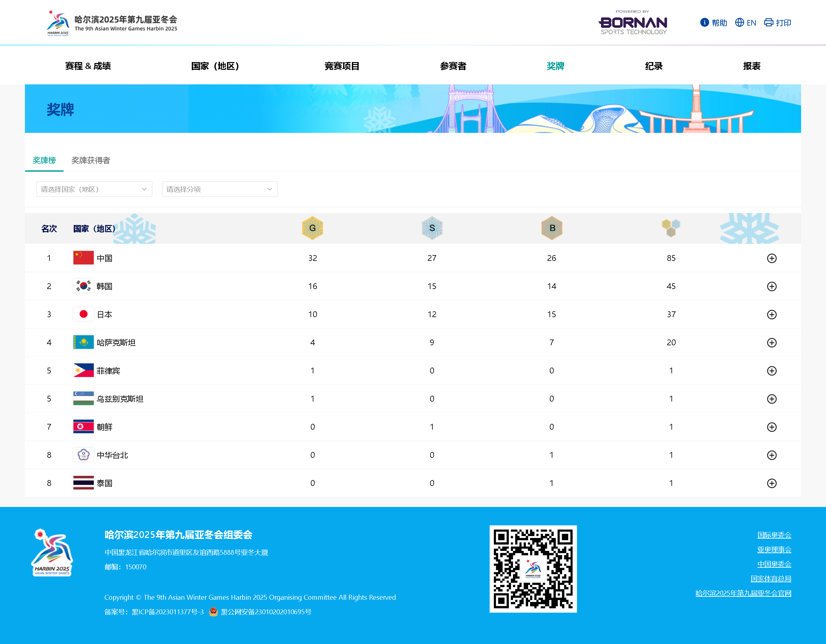
Task: Click the silver medal S column icon
Action: [432, 228]
